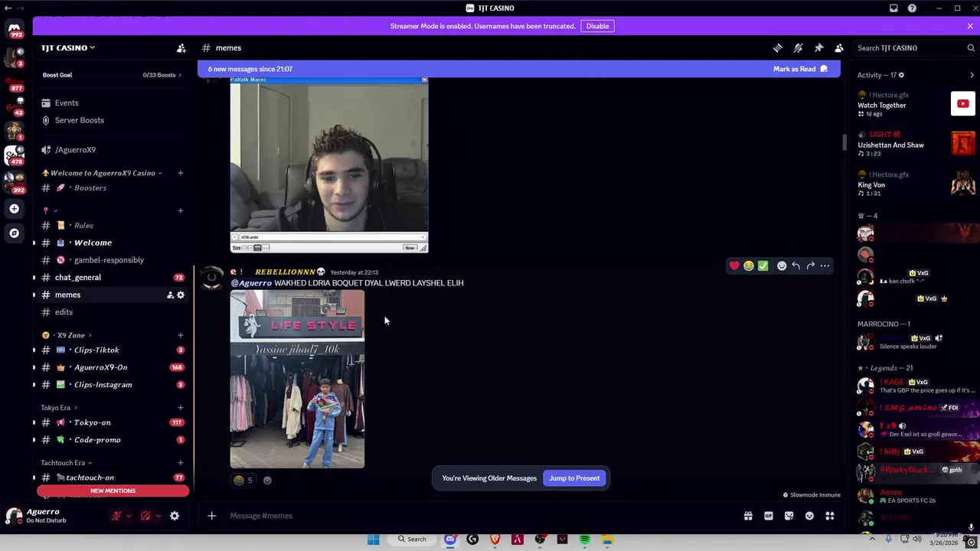Open add reaction picker on message
Screen dimensions: 980x551
click(782, 266)
